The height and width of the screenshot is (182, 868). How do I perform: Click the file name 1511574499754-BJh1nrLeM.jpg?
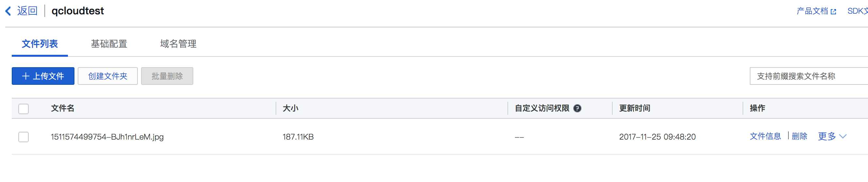(107, 137)
